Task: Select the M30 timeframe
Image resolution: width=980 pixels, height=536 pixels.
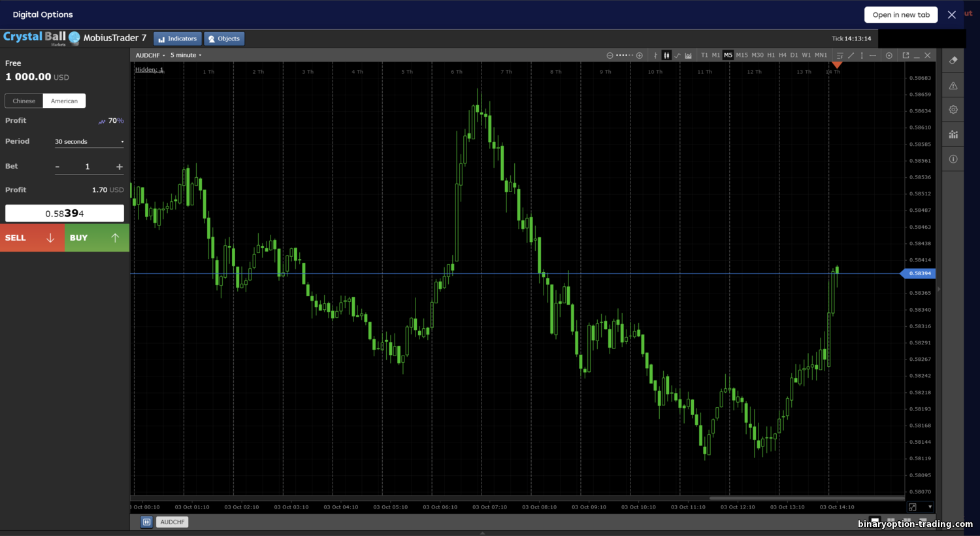Action: tap(757, 56)
